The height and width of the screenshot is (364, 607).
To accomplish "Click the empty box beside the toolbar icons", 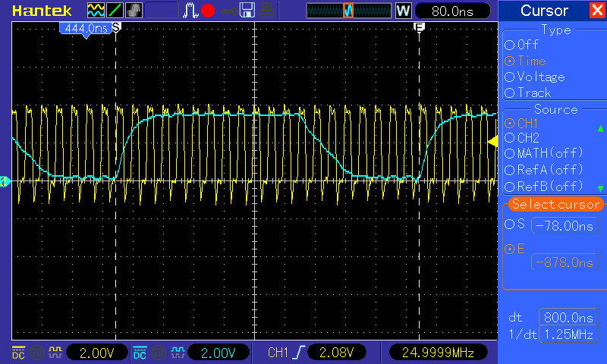I will click(162, 11).
